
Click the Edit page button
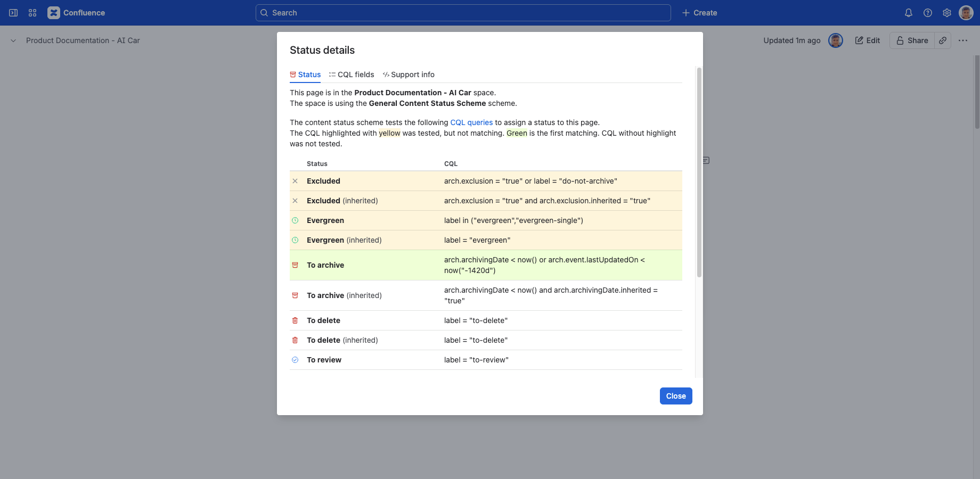(x=868, y=40)
